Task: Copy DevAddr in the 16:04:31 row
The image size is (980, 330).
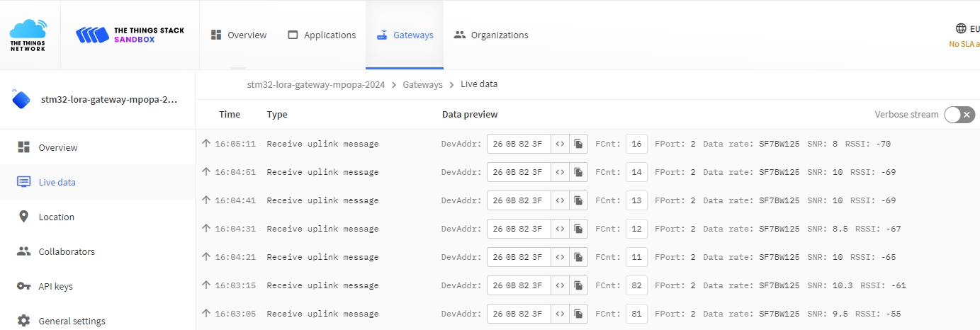Action: click(x=578, y=229)
